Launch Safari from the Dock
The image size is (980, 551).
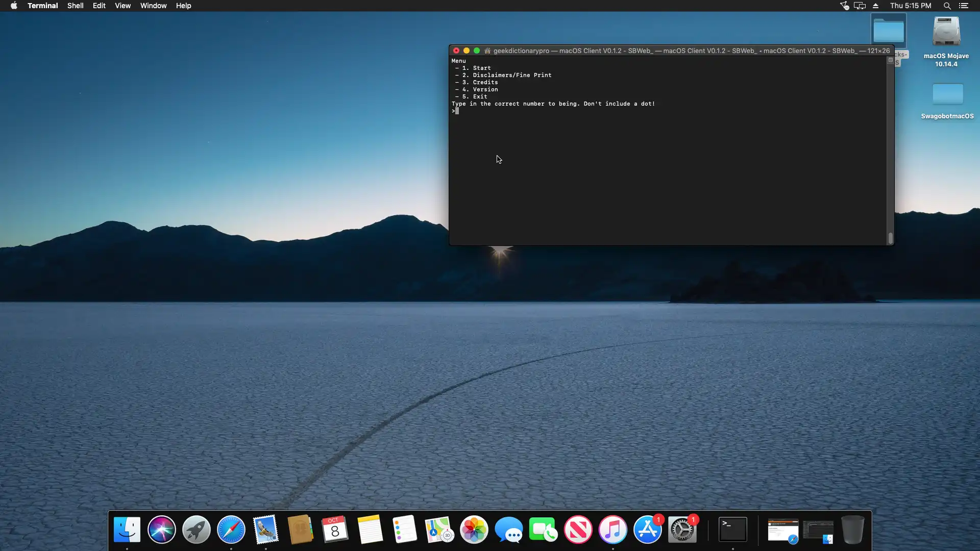click(x=231, y=530)
